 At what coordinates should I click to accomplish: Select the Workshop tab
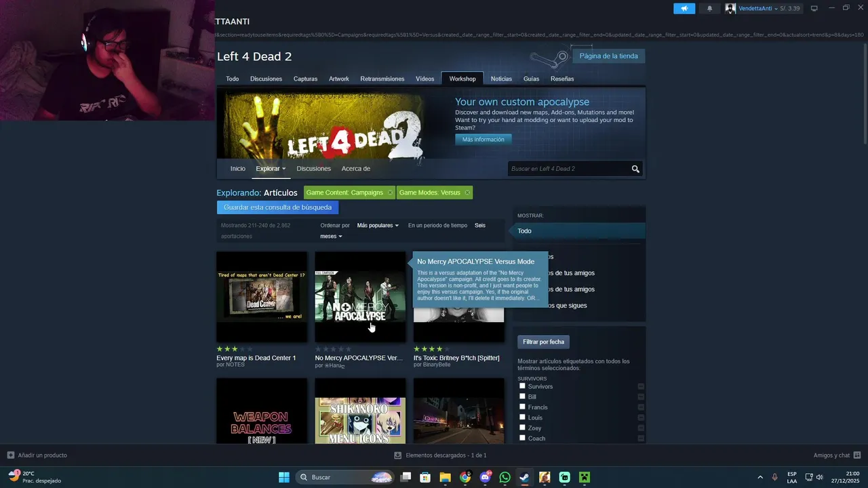(462, 79)
